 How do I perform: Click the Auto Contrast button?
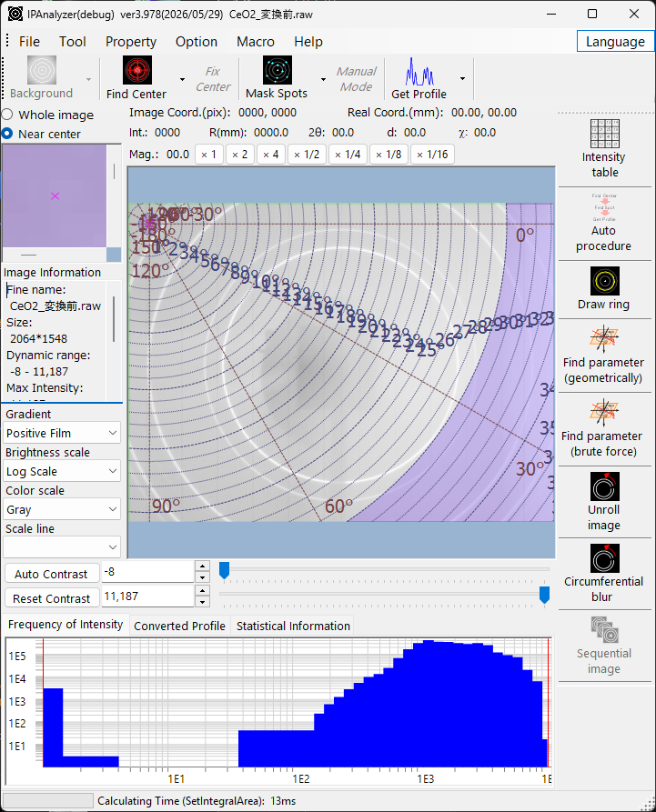pos(51,574)
